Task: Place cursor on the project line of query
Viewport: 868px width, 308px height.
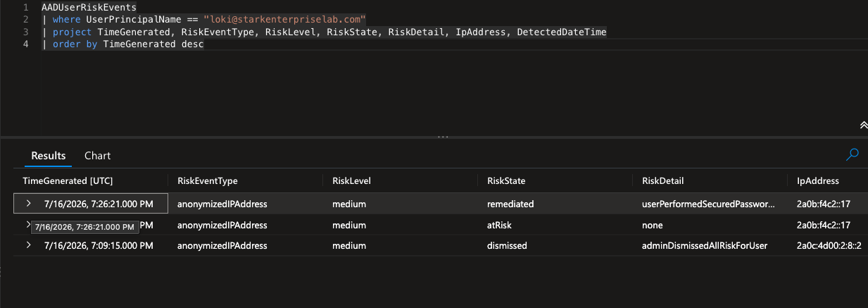Action: tap(324, 32)
